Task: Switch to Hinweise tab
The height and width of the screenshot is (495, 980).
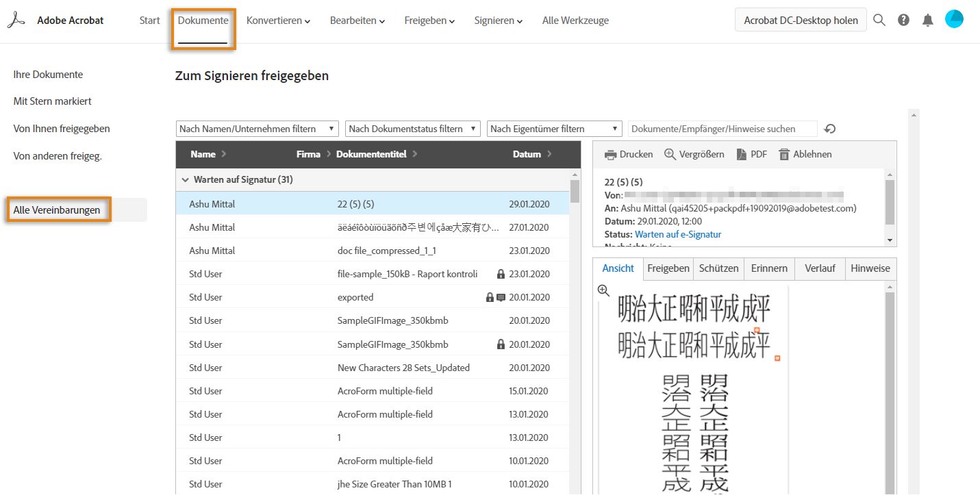Action: pos(870,268)
